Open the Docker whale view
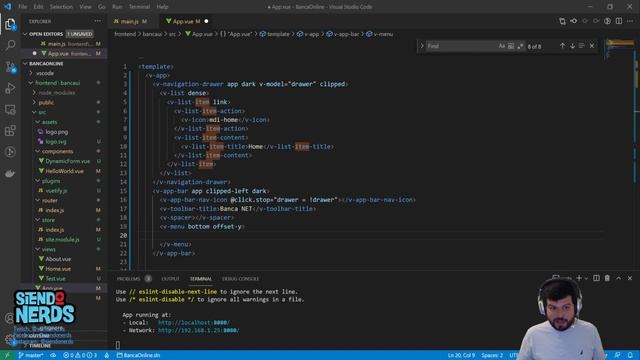The width and height of the screenshot is (640, 360). point(10,173)
